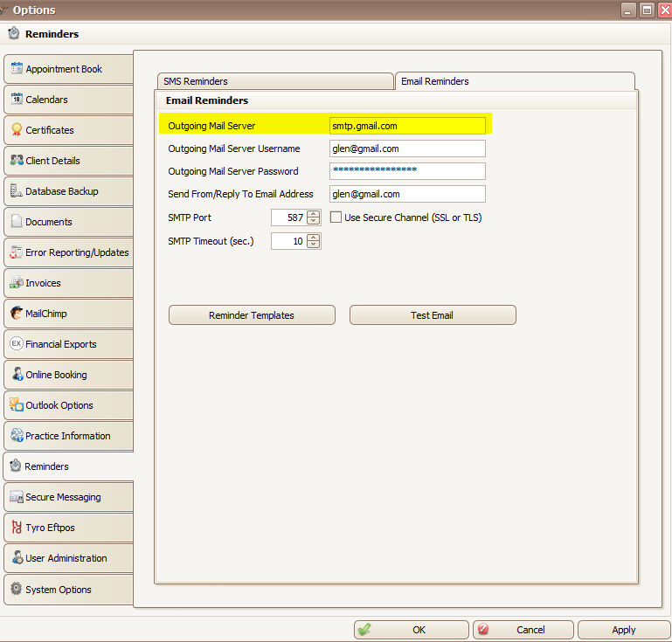Close the Options window
Screen dimensions: 672x642
coord(665,10)
